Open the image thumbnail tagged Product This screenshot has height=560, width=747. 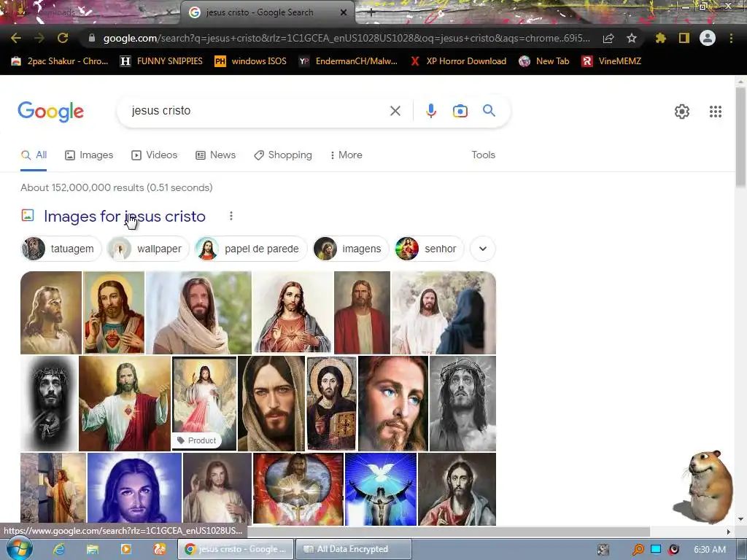point(204,403)
